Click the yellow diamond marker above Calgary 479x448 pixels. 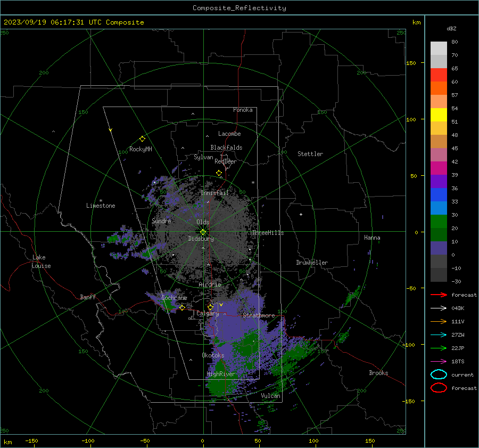coord(210,307)
